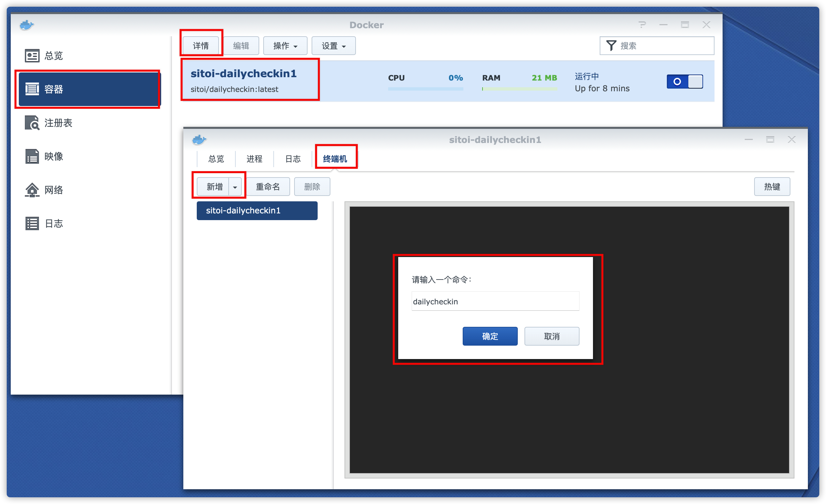
Task: Click the 21 MB RAM value
Action: (x=544, y=78)
